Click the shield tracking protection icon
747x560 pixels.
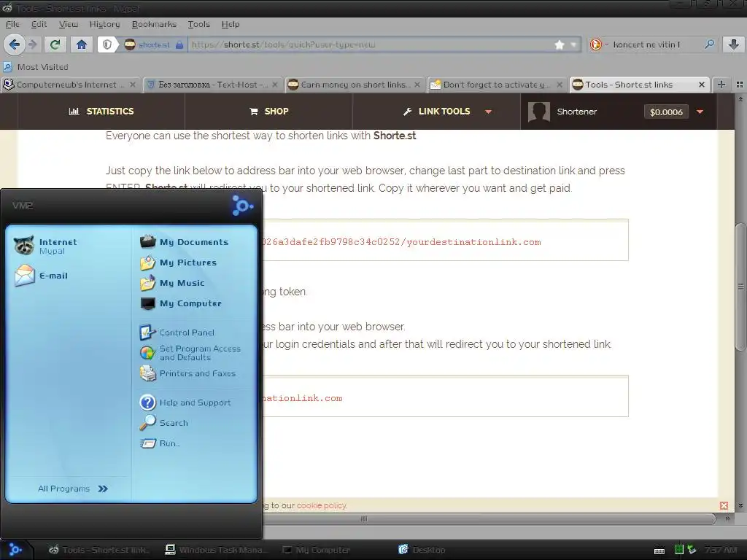(108, 44)
